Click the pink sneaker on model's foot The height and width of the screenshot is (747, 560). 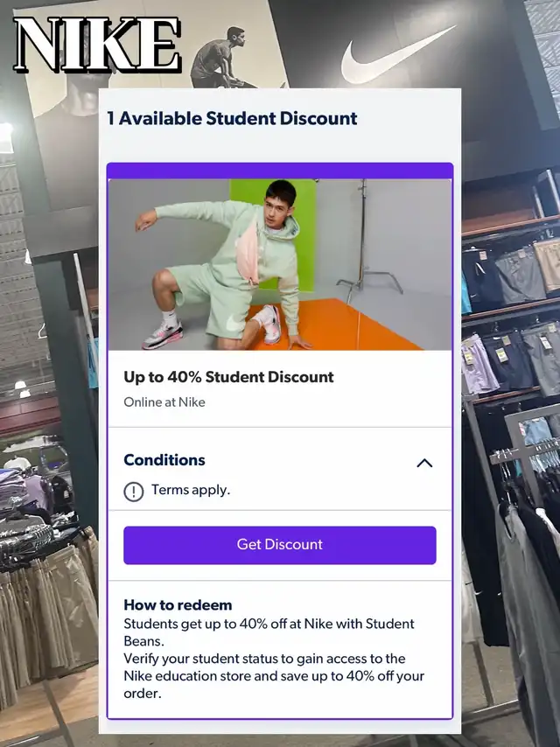pos(163,335)
